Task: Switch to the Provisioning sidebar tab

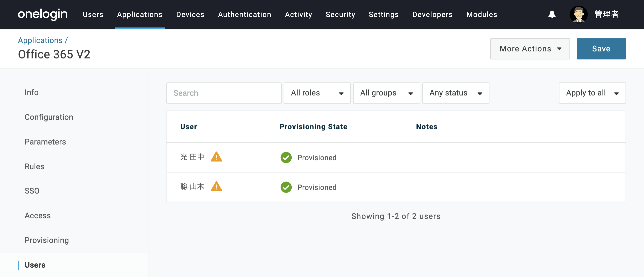Action: pos(47,240)
